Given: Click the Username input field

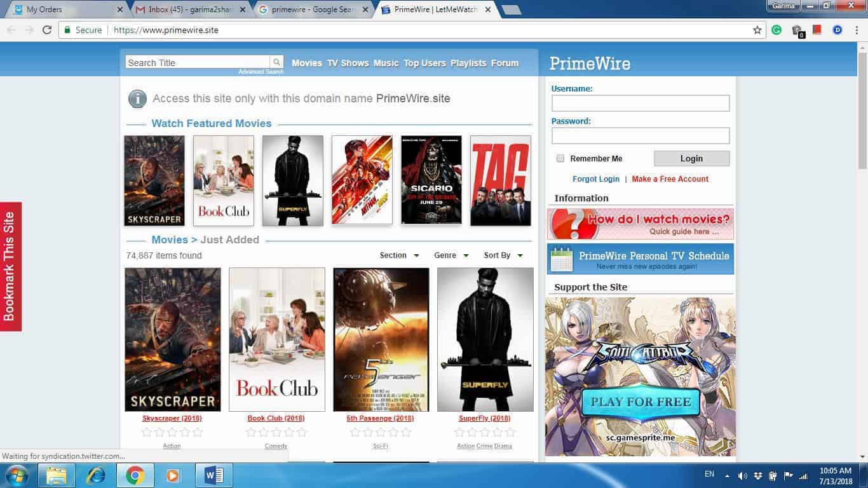Looking at the screenshot, I should click(640, 103).
